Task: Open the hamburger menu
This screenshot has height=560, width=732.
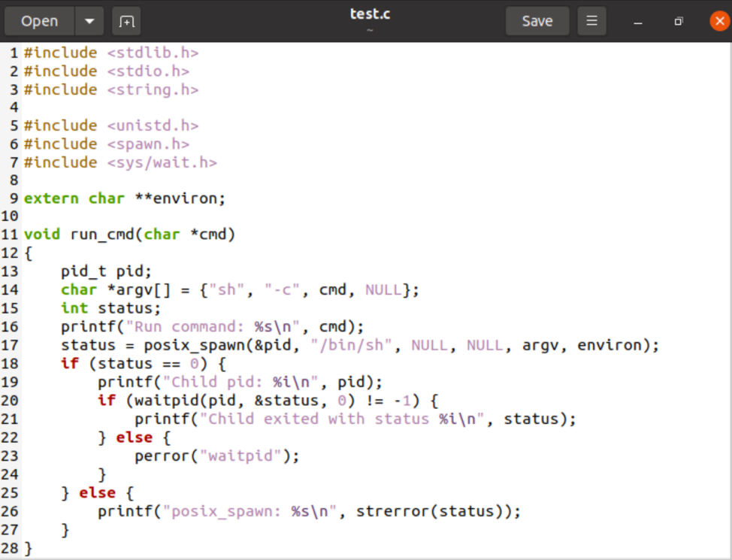Action: pos(591,21)
